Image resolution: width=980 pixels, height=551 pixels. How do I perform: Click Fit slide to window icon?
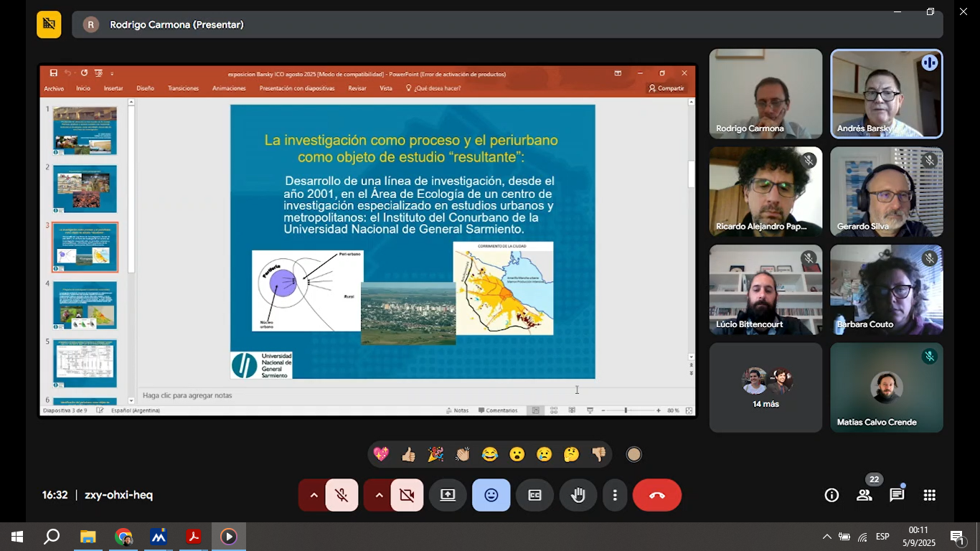click(x=689, y=410)
